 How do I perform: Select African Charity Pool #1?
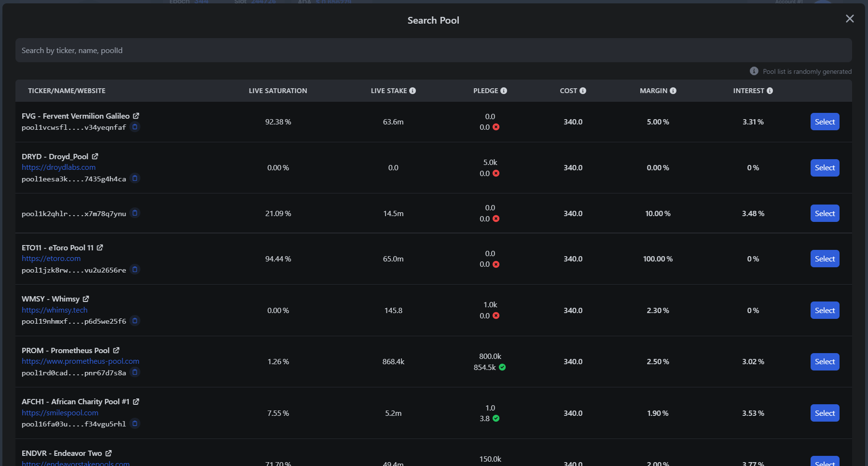pyautogui.click(x=825, y=413)
